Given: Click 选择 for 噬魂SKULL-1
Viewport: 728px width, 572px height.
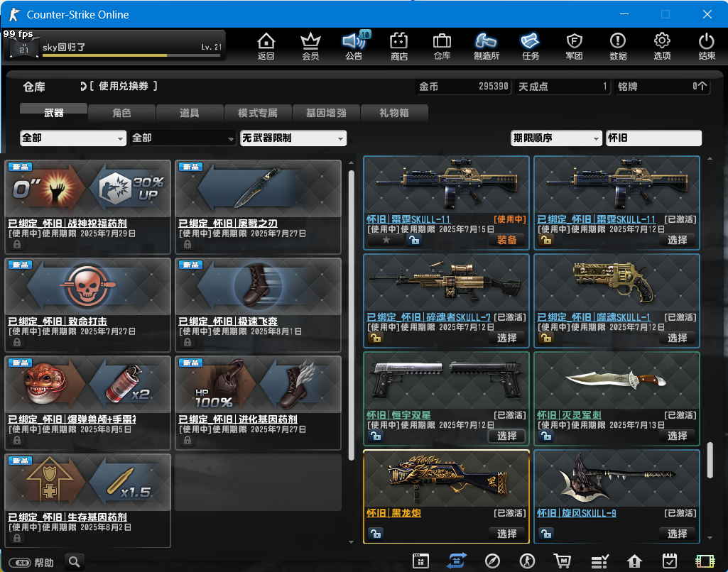Looking at the screenshot, I should pyautogui.click(x=677, y=338).
